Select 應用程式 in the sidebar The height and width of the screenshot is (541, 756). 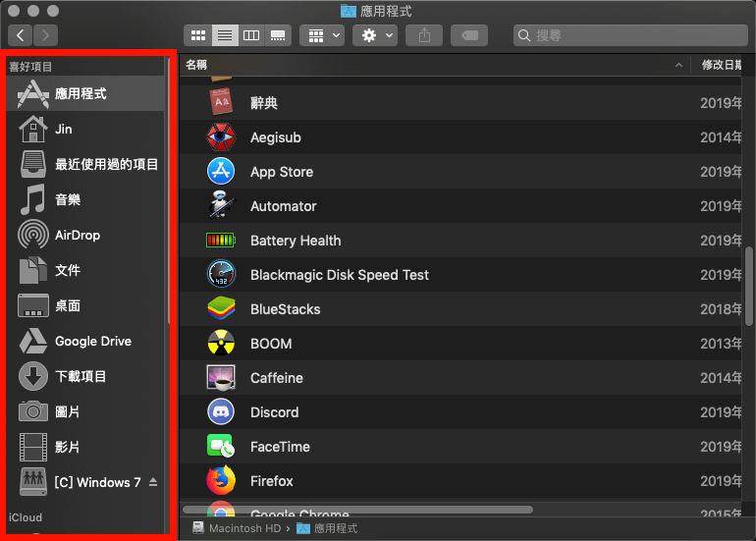coord(85,93)
